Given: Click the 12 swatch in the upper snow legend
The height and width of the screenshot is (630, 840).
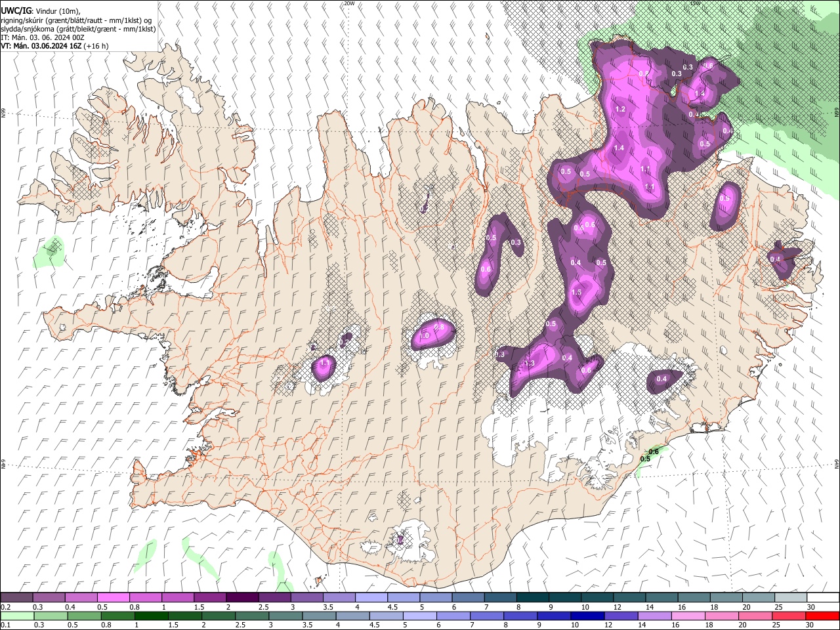Looking at the screenshot, I should 628,598.
